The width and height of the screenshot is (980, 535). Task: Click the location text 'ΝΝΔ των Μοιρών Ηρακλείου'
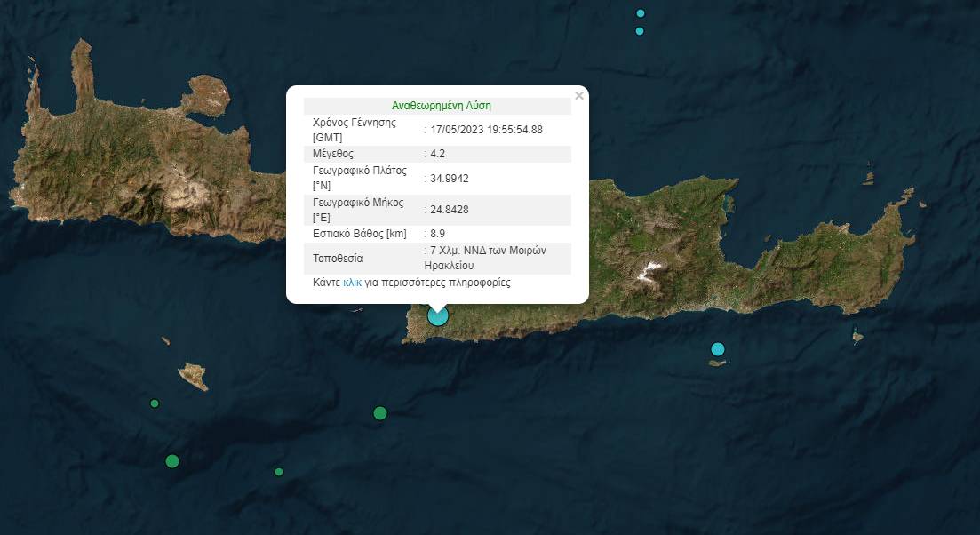[x=487, y=258]
